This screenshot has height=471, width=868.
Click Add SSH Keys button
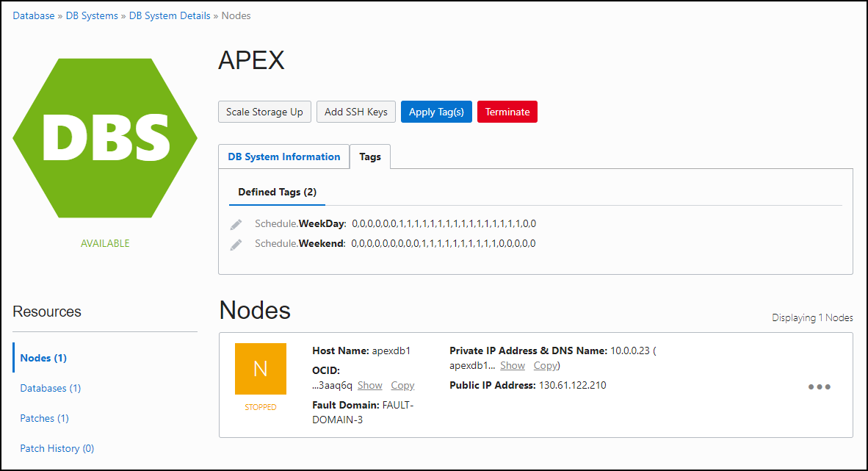pos(356,112)
